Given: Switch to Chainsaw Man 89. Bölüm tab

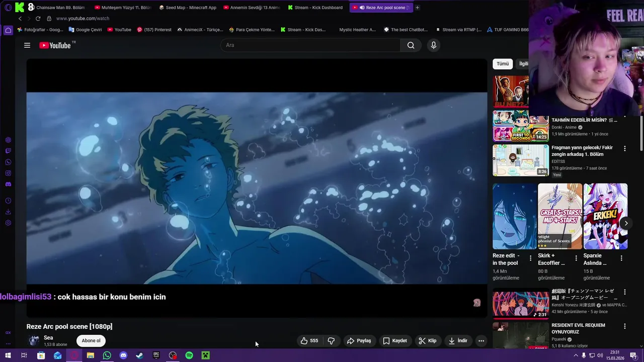Looking at the screenshot, I should click(x=56, y=8).
